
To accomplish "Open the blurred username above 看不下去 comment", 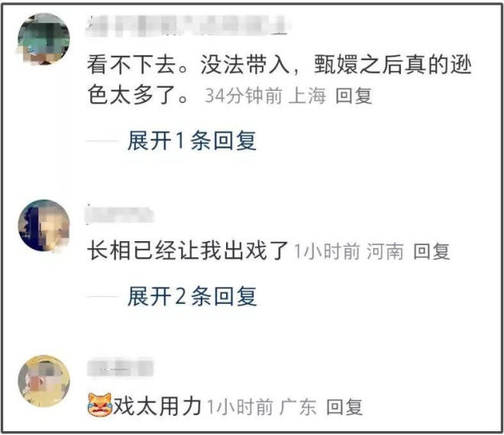I will click(187, 26).
